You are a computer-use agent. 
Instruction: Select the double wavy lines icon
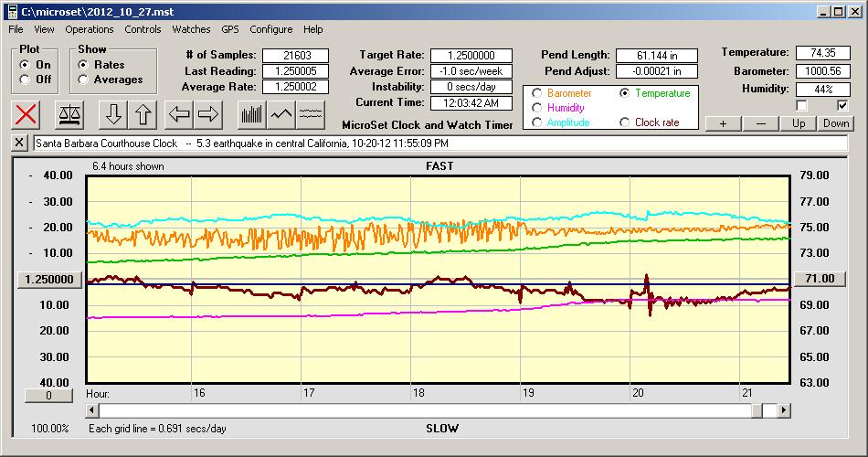point(312,114)
